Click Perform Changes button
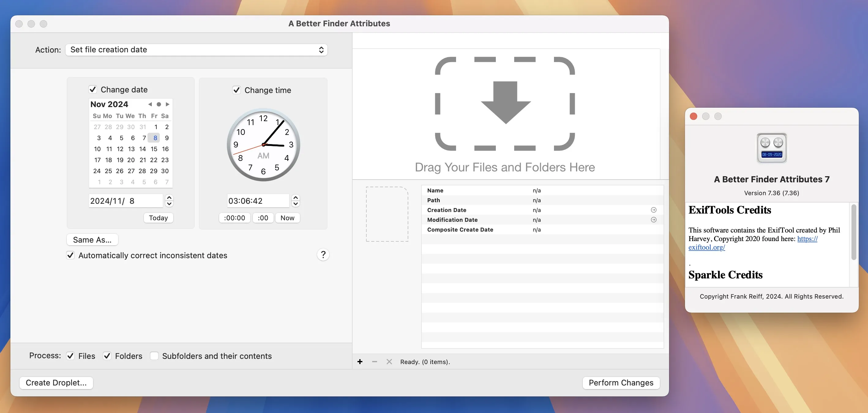The image size is (868, 413). 621,383
